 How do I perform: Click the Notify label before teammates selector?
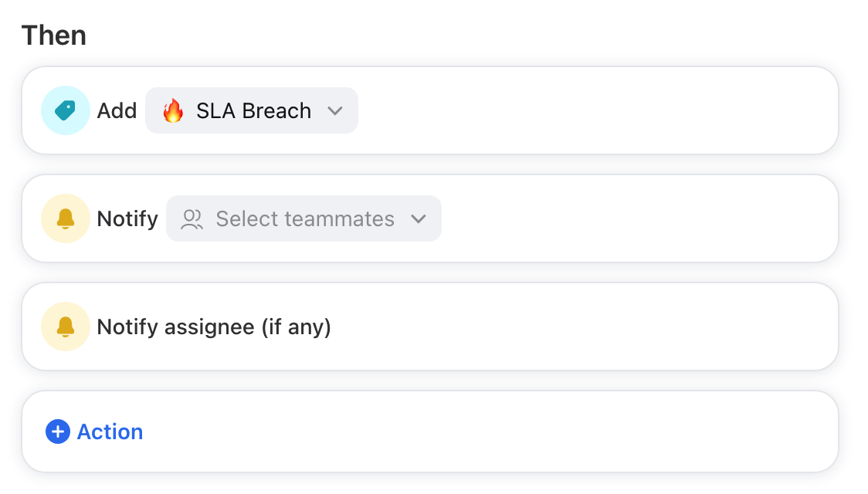click(x=127, y=219)
